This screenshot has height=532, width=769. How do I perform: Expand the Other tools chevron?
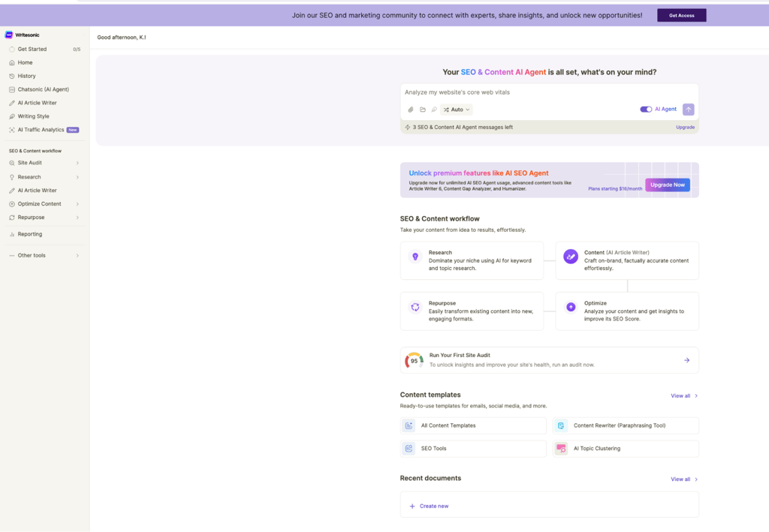click(x=77, y=255)
